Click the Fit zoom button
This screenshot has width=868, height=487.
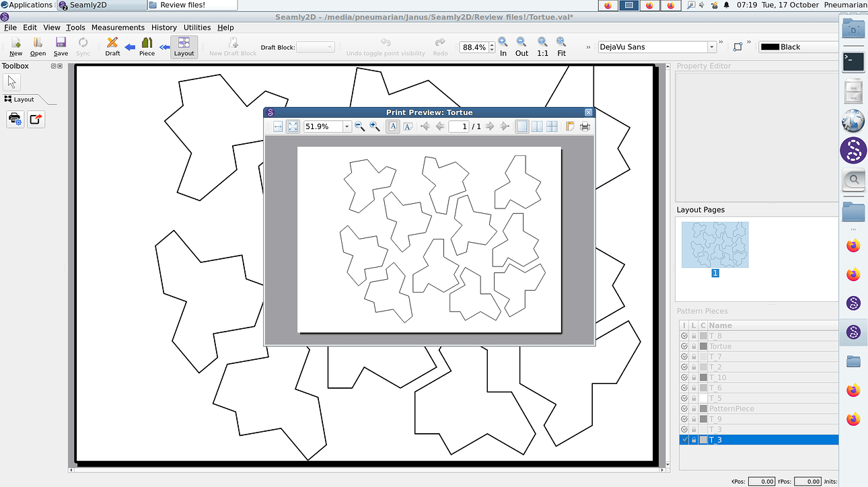[561, 46]
